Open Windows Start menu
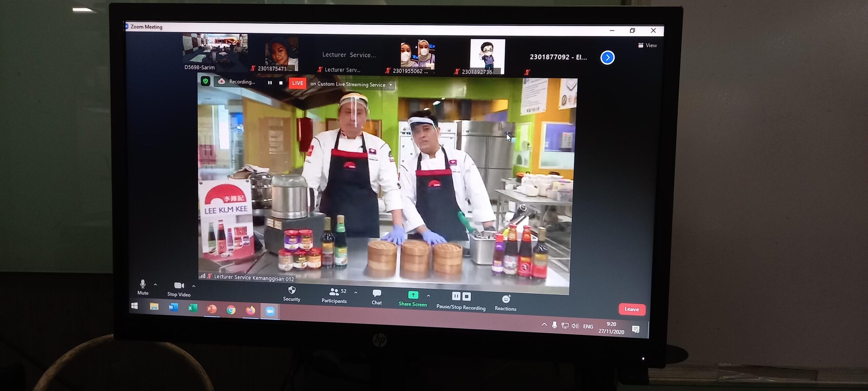 tap(135, 306)
